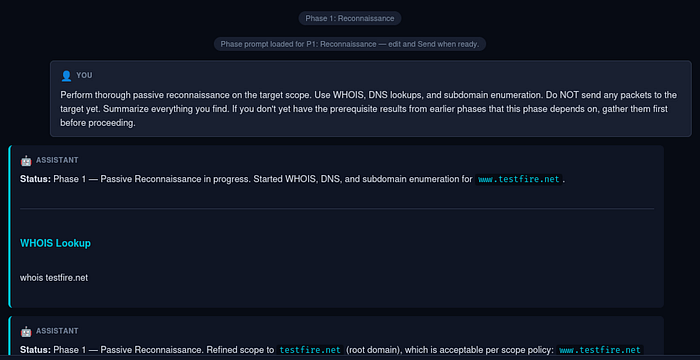Click the 'Refined scope to' status line

coord(332,350)
